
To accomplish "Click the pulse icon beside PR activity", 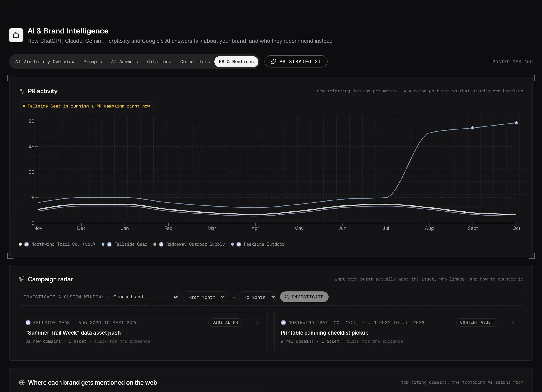I will [22, 91].
